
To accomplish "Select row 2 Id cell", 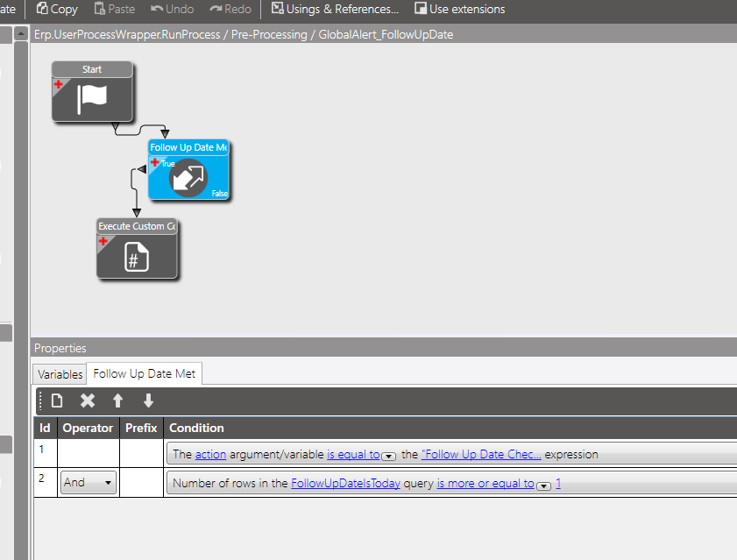I will pos(45,482).
